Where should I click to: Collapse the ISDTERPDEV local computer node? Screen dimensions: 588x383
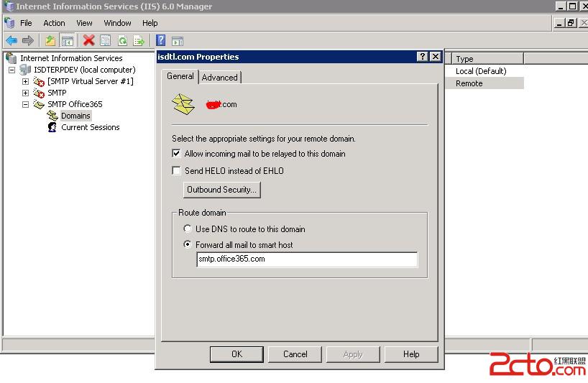tap(12, 70)
